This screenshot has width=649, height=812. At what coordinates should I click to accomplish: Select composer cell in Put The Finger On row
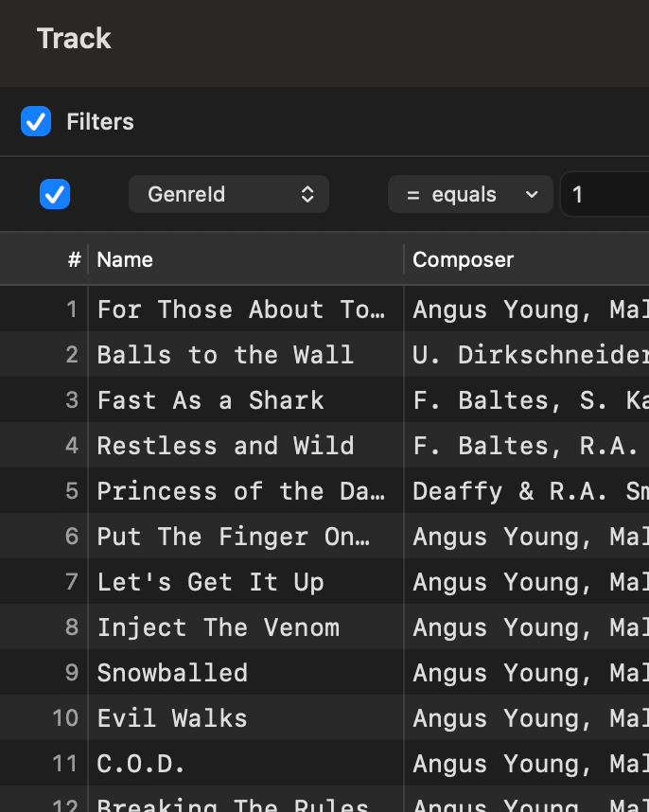[x=526, y=536]
